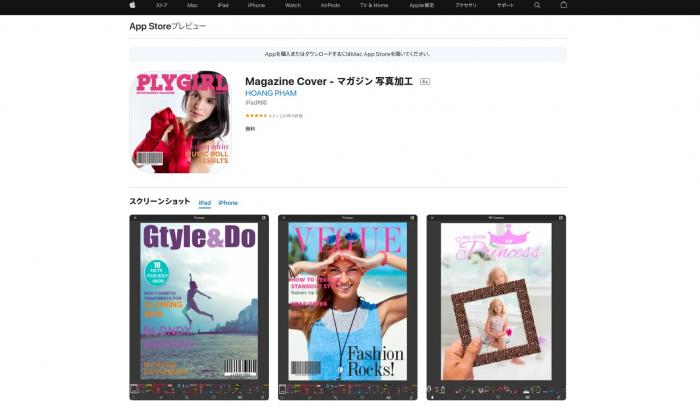Open the サポート menu item
The width and height of the screenshot is (700, 411).
click(505, 5)
